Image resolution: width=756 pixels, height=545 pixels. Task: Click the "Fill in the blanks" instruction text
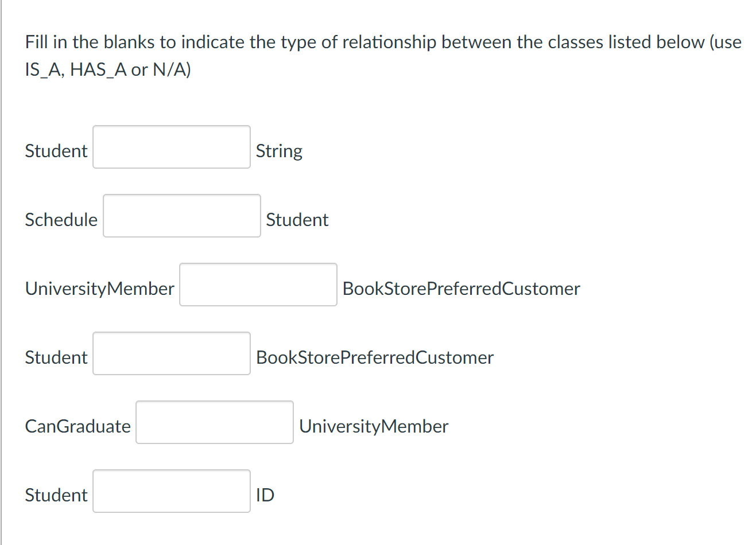coord(383,56)
